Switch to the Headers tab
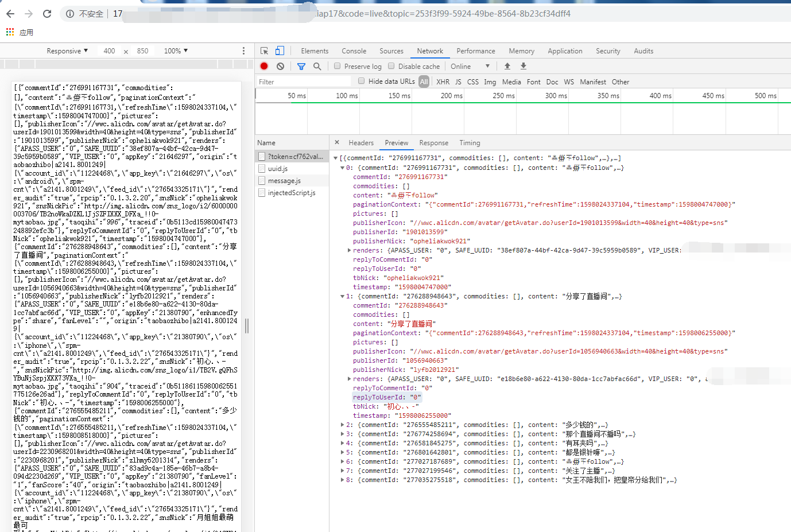Image resolution: width=791 pixels, height=532 pixels. coord(361,143)
